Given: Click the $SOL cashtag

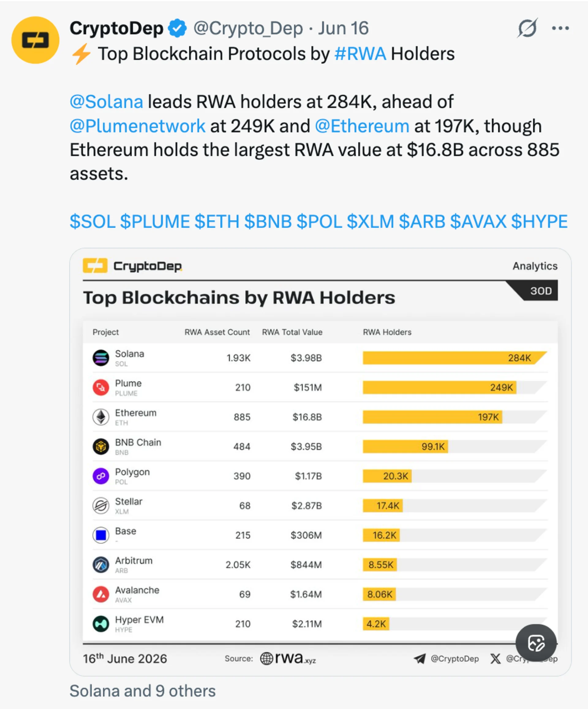Looking at the screenshot, I should [92, 221].
